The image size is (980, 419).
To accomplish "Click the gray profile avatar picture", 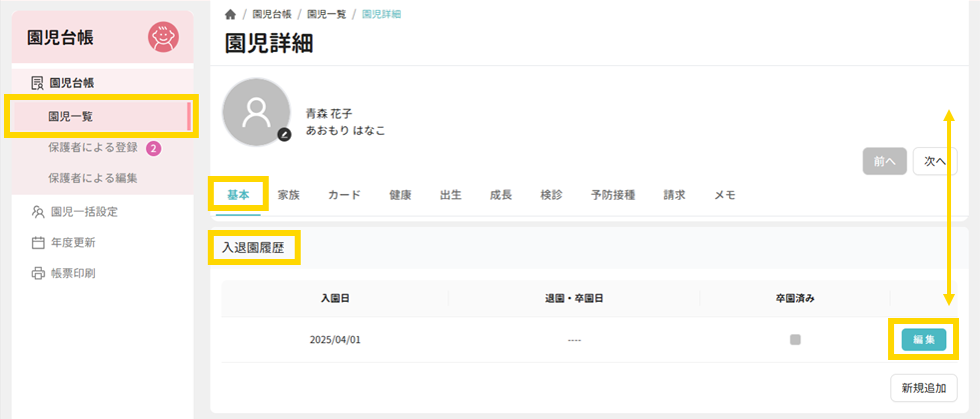I will [x=256, y=110].
